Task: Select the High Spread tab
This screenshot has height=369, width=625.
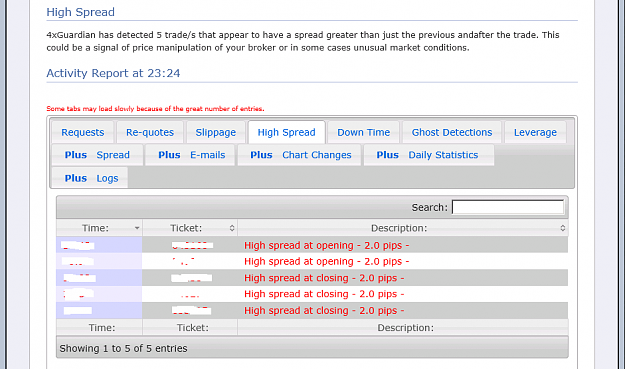Action: click(x=286, y=132)
